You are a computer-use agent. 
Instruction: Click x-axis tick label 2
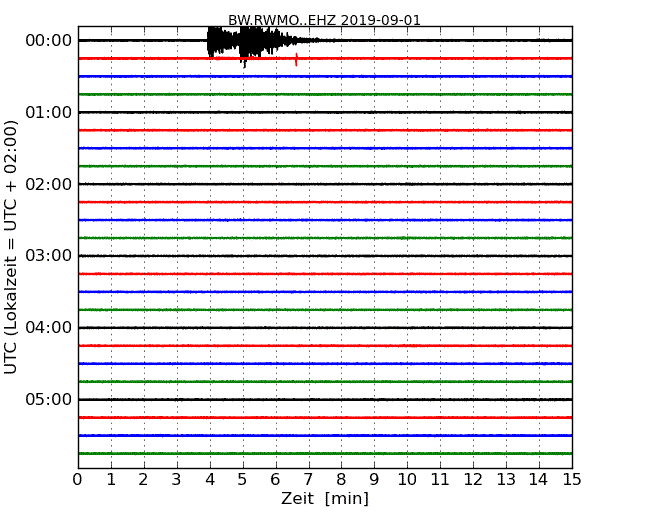143,480
